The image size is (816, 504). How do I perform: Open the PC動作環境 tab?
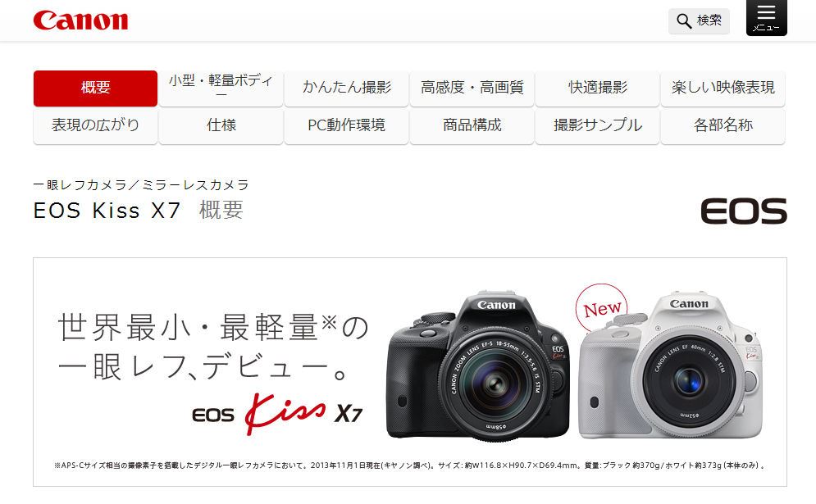[x=347, y=125]
